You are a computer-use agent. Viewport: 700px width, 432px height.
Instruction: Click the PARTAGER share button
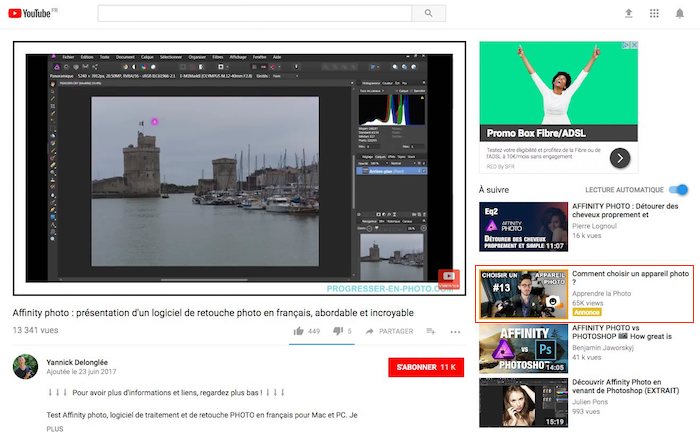(389, 331)
